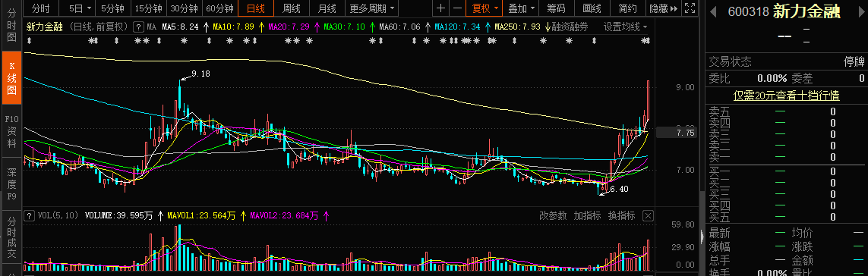Screen dimensions: 868x276
Task: Toggle the 画线 drawing tools
Action: point(592,8)
